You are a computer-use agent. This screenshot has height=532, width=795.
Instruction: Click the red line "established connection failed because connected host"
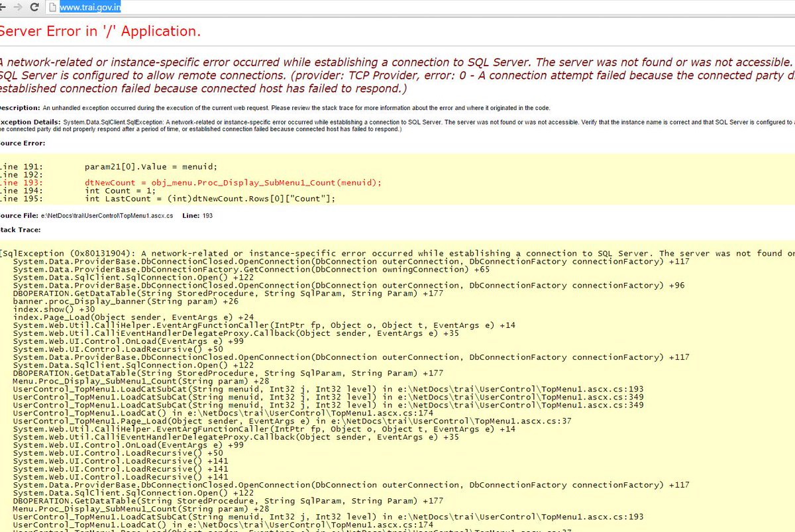tap(203, 88)
